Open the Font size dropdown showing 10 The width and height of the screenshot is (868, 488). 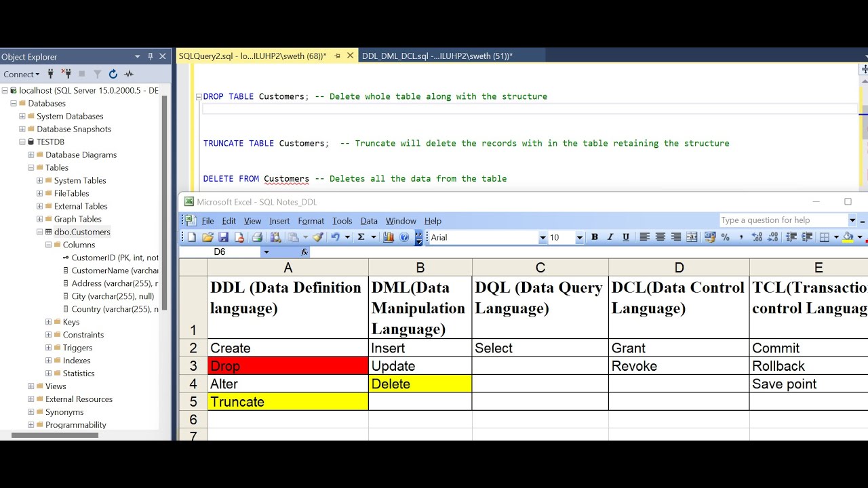579,237
